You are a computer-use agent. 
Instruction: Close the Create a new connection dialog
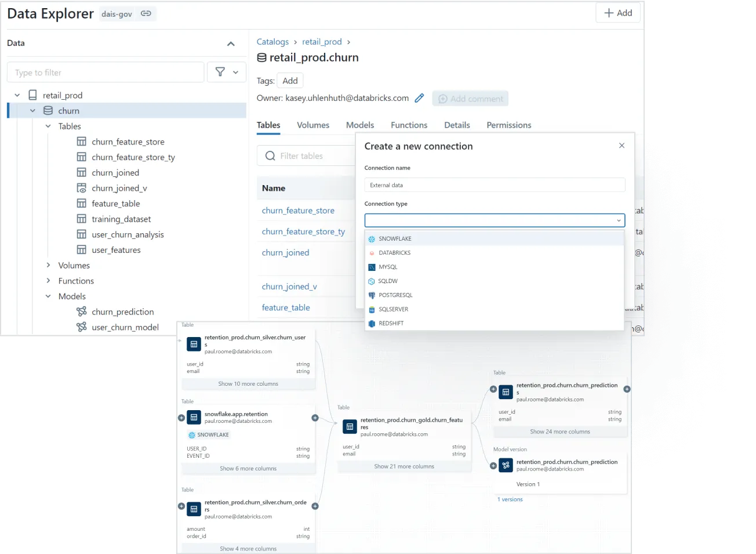point(621,146)
